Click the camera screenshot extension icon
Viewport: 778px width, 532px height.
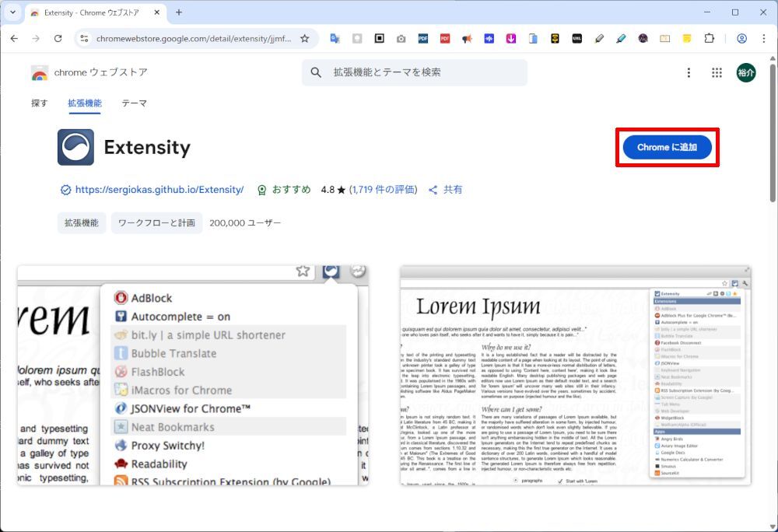tap(401, 39)
